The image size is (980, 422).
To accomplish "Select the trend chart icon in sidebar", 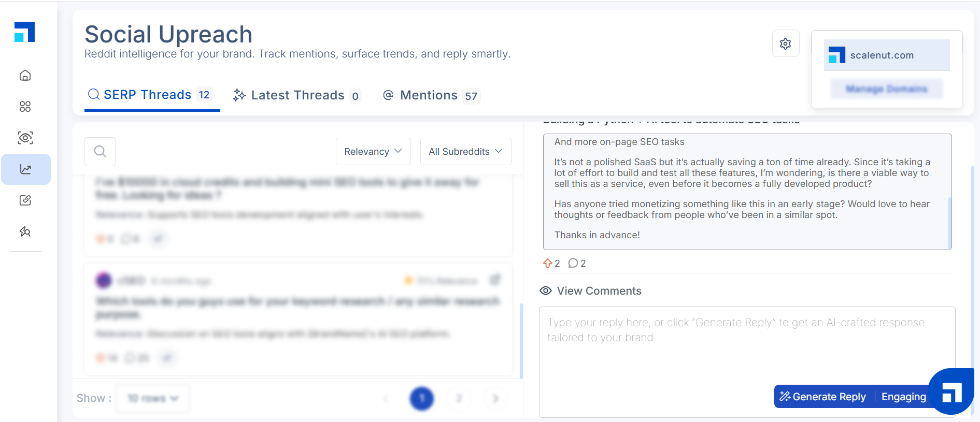I will point(25,169).
